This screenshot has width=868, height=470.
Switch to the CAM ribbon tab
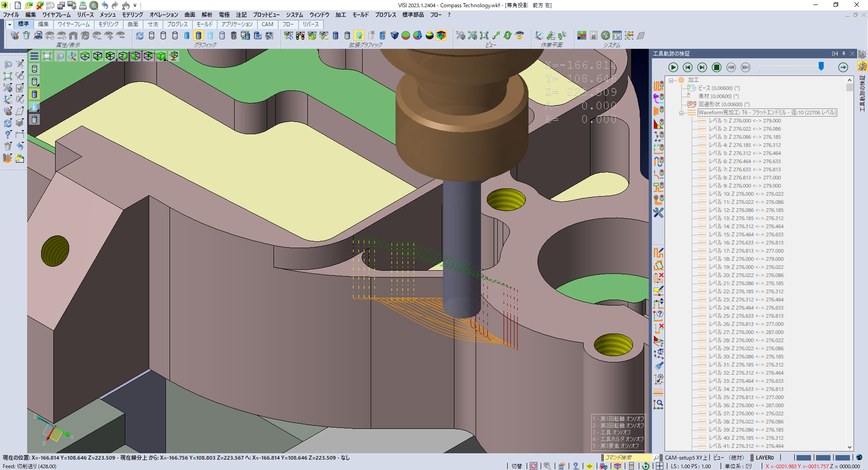click(x=267, y=24)
